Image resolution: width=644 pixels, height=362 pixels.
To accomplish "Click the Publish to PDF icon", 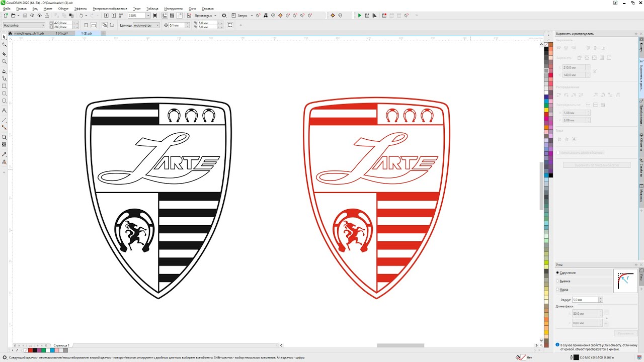I will click(121, 16).
